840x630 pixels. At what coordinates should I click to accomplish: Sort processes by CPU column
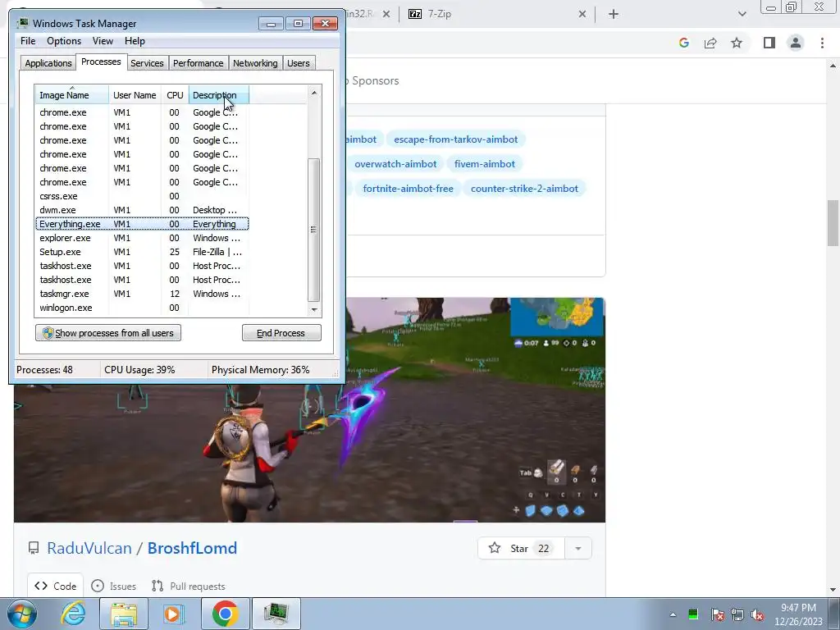click(175, 95)
